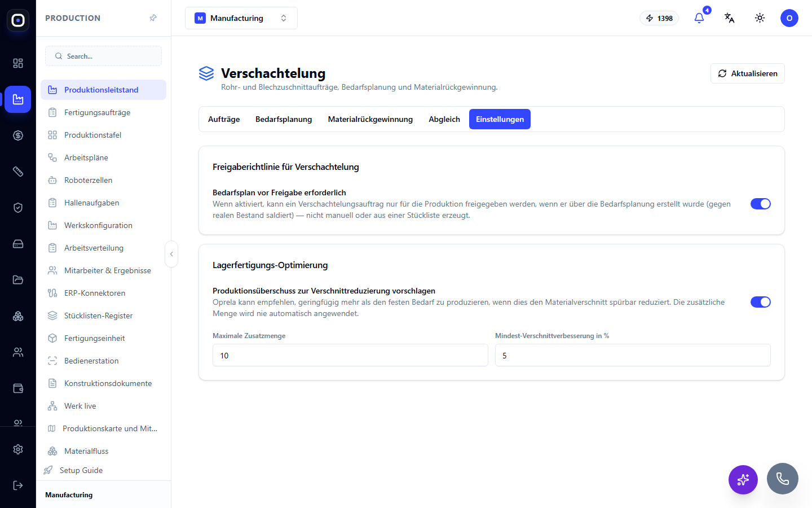
Task: Click the Mindest-Verschnittverbesserung in % field
Action: pyautogui.click(x=633, y=356)
